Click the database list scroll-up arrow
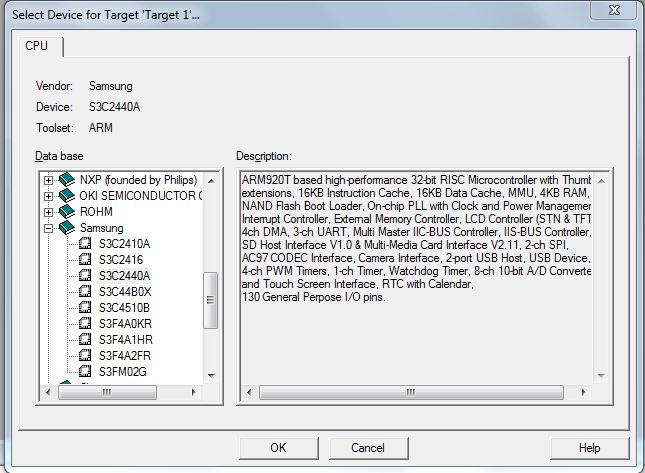Screen dimensions: 645x473 coord(211,181)
